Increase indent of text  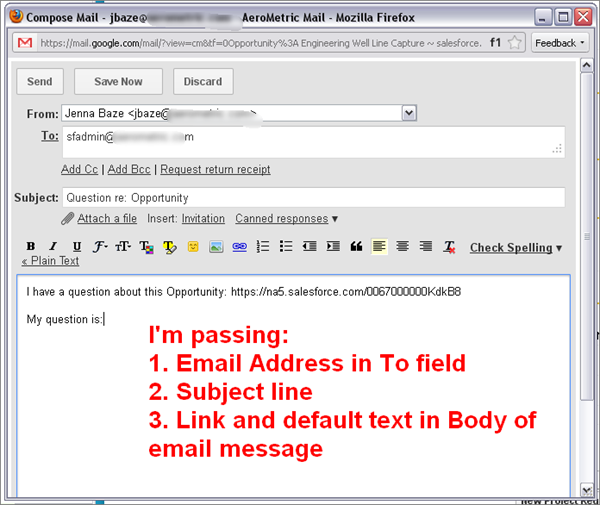point(333,246)
